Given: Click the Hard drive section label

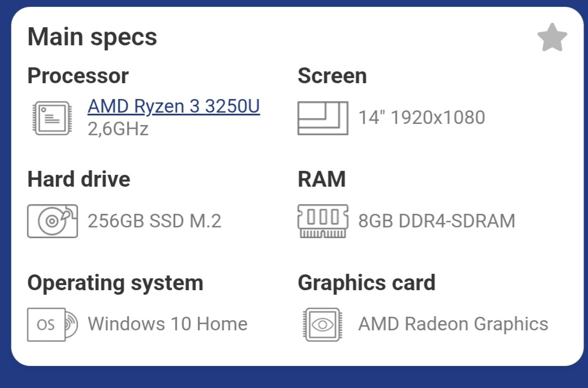Looking at the screenshot, I should click(x=79, y=179).
